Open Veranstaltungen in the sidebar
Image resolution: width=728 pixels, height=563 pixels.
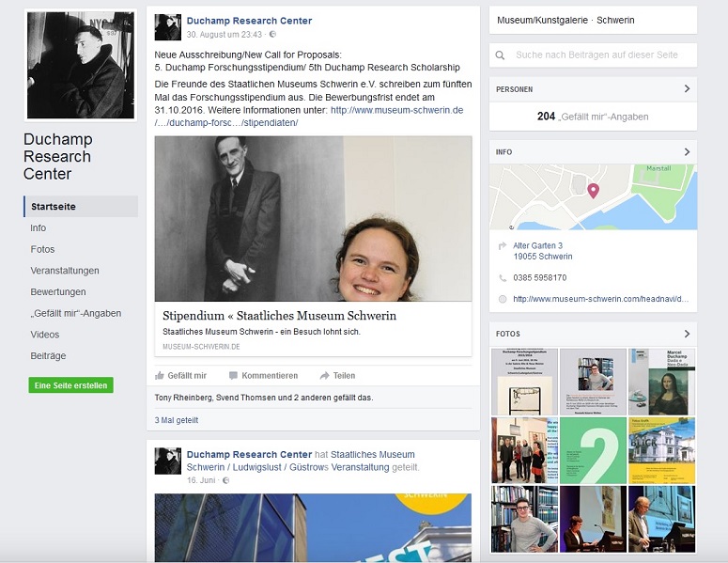65,271
